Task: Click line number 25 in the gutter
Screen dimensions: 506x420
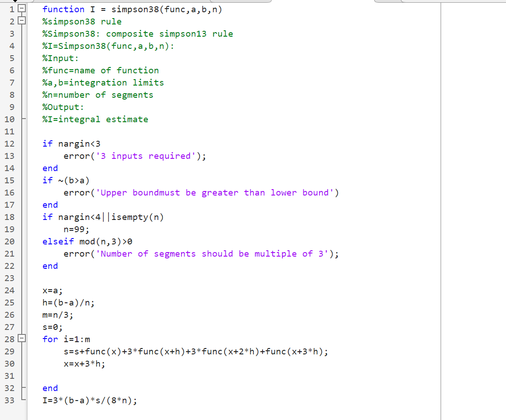Action: click(10, 302)
